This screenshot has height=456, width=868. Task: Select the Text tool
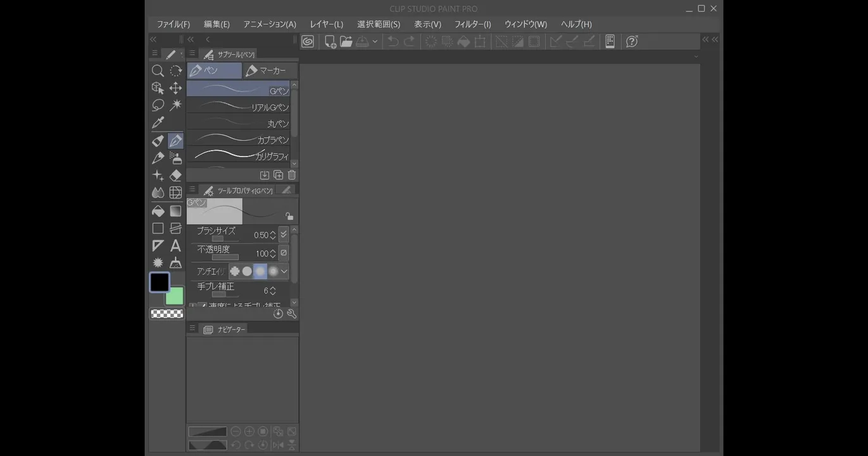[x=175, y=245]
